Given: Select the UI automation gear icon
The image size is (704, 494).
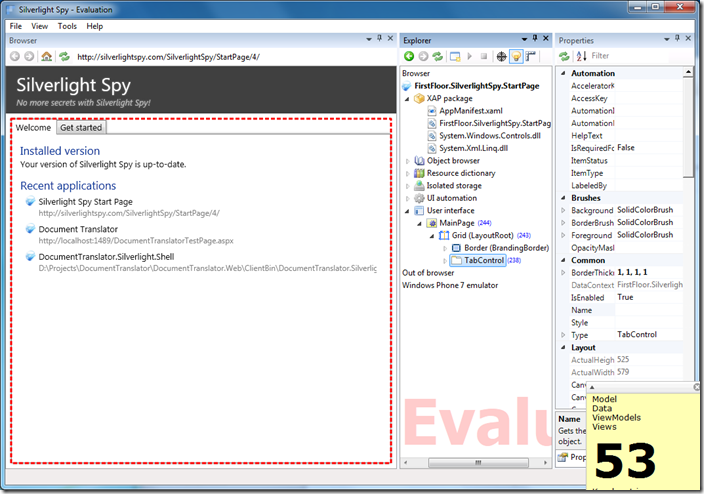Looking at the screenshot, I should coord(419,198).
